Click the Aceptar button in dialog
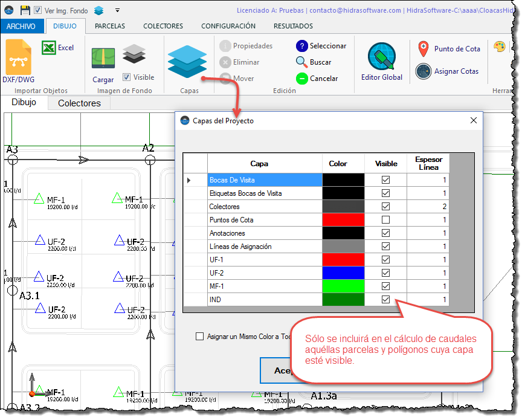The image size is (525, 420). tap(277, 370)
